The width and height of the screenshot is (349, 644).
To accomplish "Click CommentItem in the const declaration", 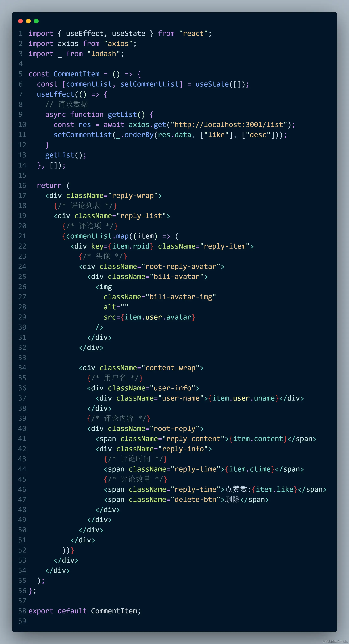I will 76,74.
